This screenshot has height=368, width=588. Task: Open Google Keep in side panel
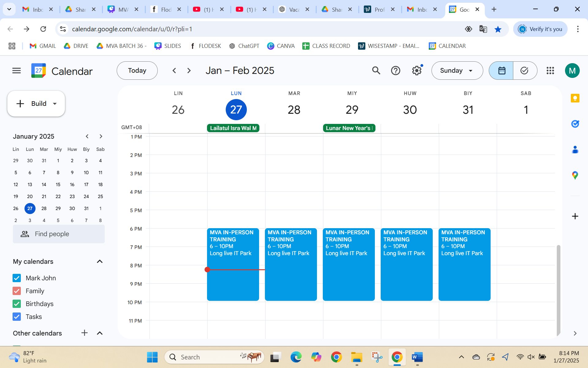click(x=575, y=98)
